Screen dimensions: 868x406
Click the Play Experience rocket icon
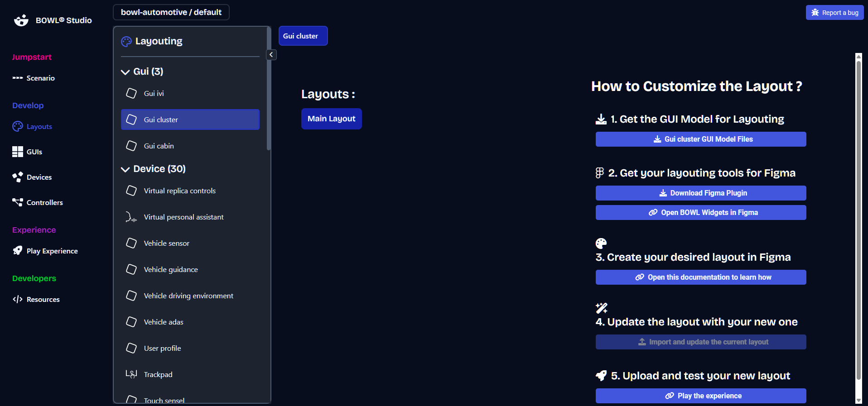coord(18,251)
